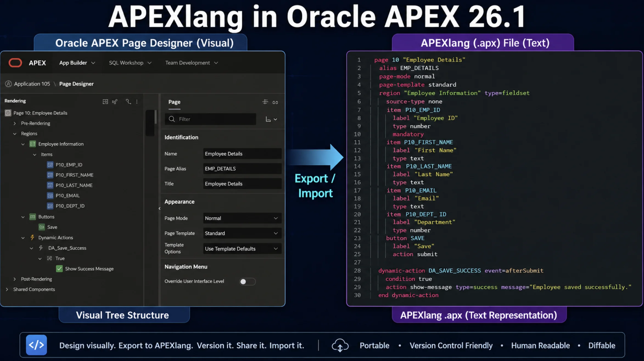The width and height of the screenshot is (644, 361).
Task: Click the Rendering tab header
Action: (x=15, y=101)
